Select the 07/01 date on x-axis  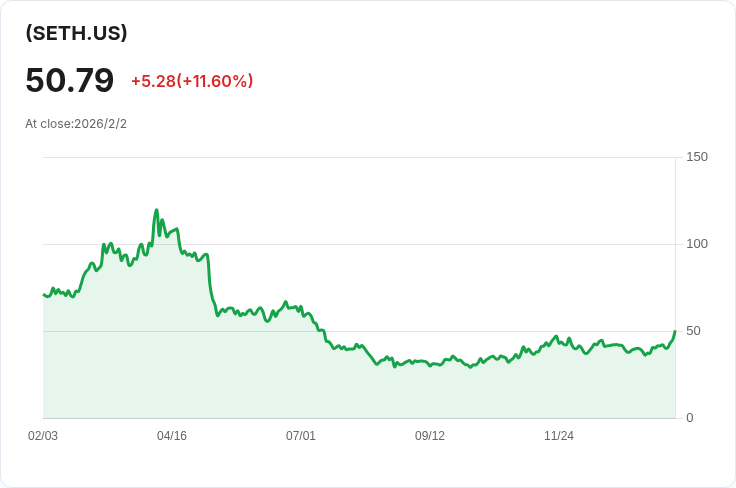(x=301, y=436)
